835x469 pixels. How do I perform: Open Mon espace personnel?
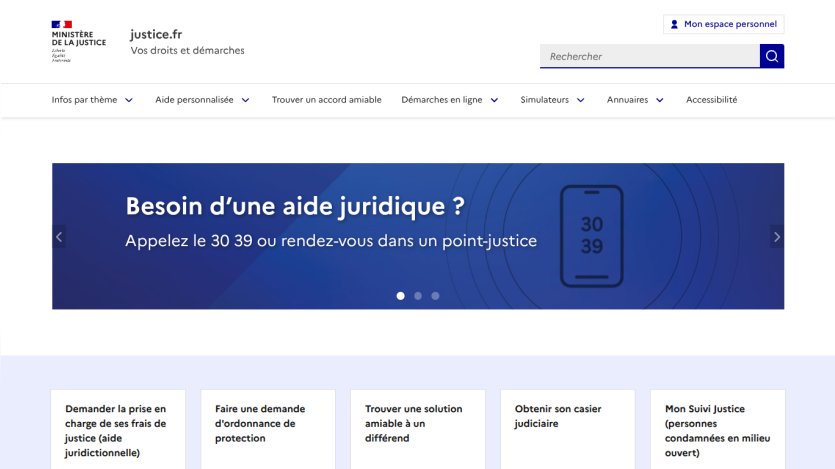coord(724,24)
